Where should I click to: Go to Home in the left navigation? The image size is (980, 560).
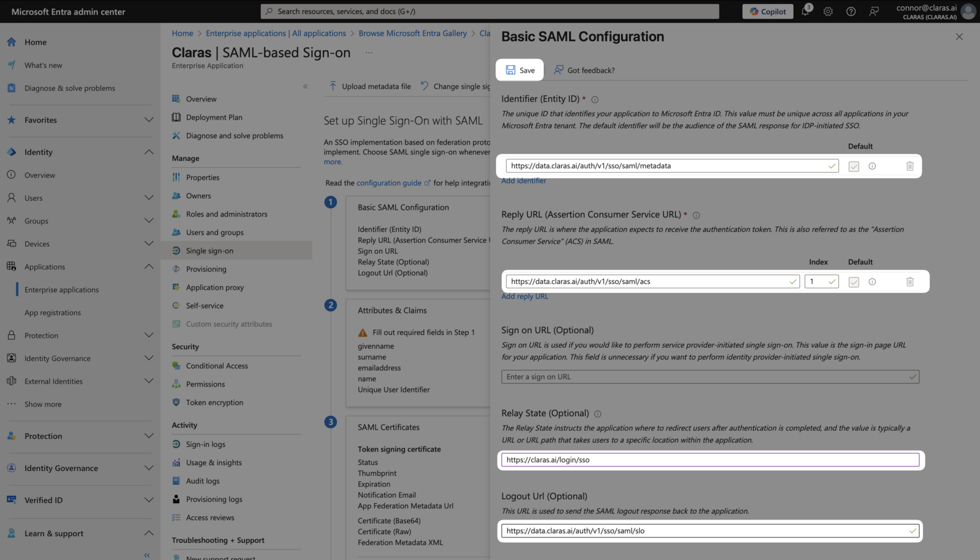(36, 42)
